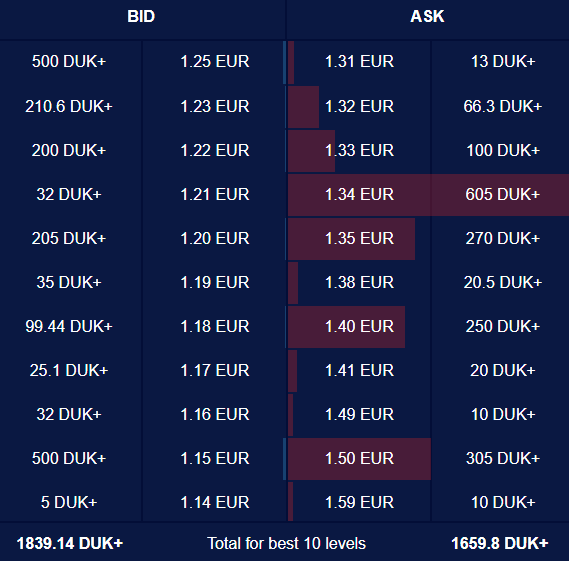Screen dimensions: 569x561
Task: Select the 1.50 EUR ask price
Action: 359,458
